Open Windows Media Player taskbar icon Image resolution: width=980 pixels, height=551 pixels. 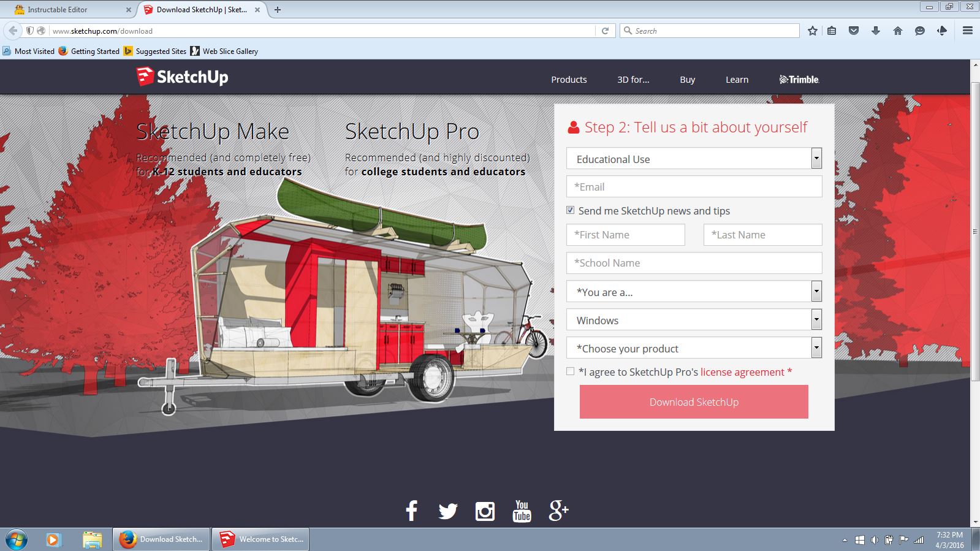(53, 539)
